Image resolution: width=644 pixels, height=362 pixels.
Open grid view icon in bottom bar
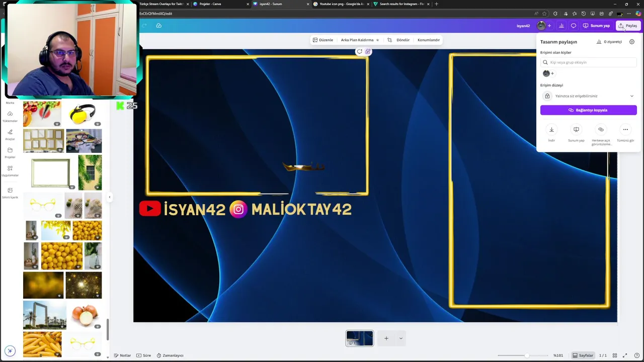point(614,355)
